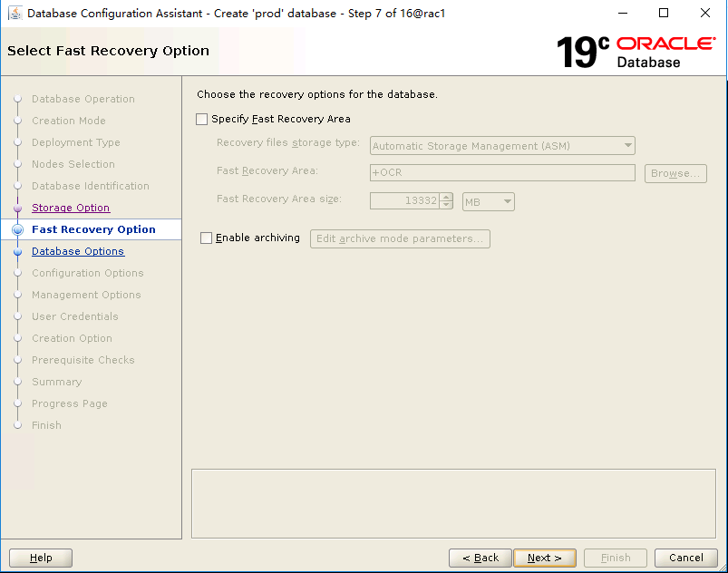Enable the Specify Fast Recovery Area checkbox

tap(201, 120)
